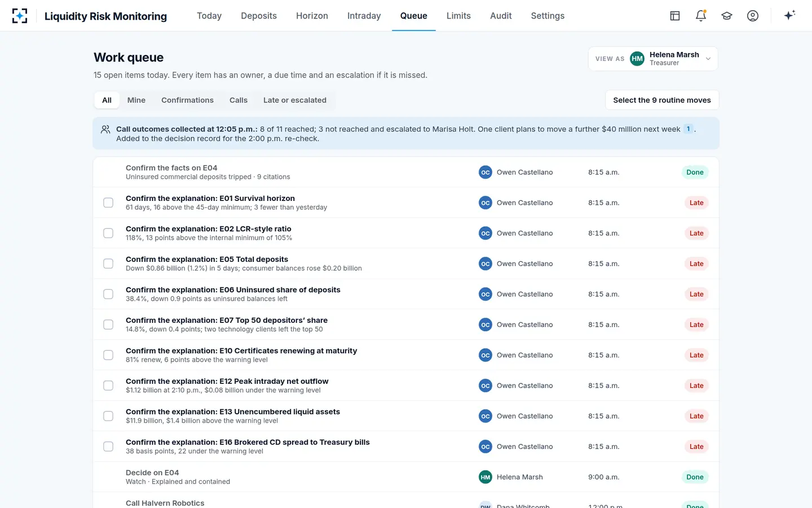Expand the View As chevron next to Helena Marsh
Viewport: 812px width, 508px height.
coord(708,59)
